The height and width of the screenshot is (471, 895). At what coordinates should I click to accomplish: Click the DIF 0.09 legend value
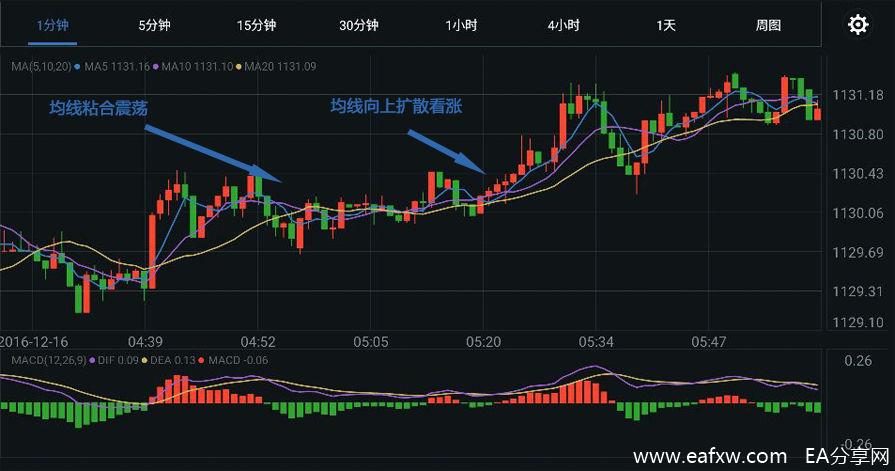click(x=118, y=360)
